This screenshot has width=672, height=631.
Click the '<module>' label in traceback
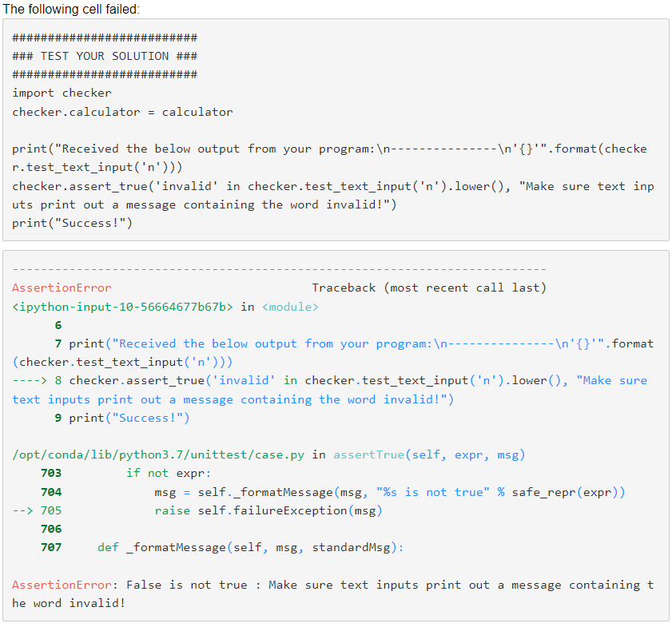tap(290, 307)
